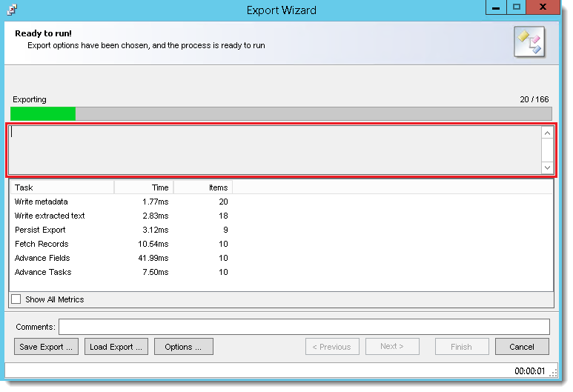573x392 pixels.
Task: Sort by the Task column header
Action: pyautogui.click(x=62, y=187)
